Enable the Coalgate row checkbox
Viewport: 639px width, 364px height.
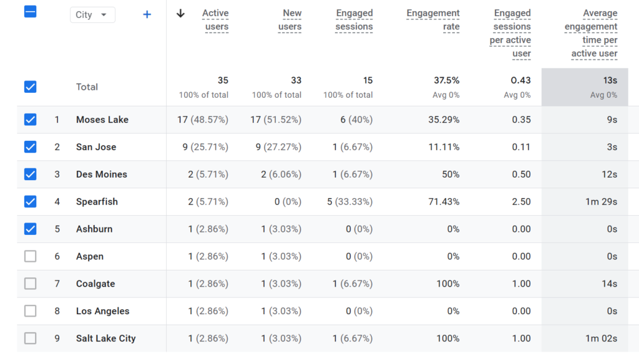point(30,284)
